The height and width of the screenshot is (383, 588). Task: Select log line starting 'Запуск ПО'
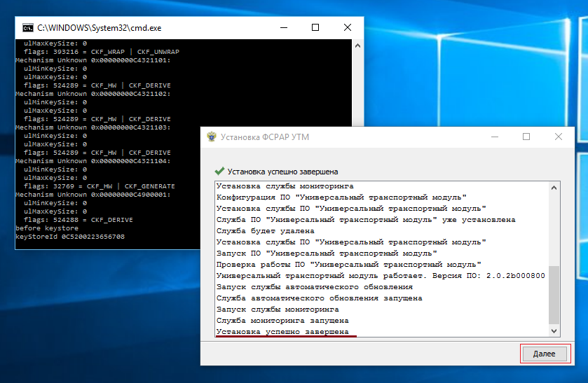(327, 253)
